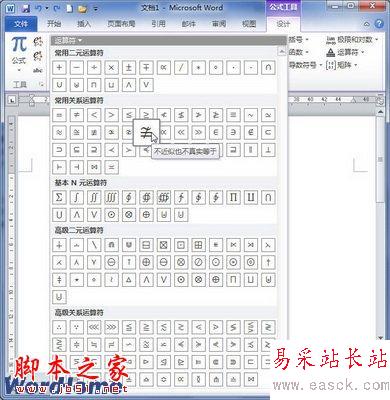390x400 pixels.
Task: Open Word Help question mark icon
Action: click(379, 24)
